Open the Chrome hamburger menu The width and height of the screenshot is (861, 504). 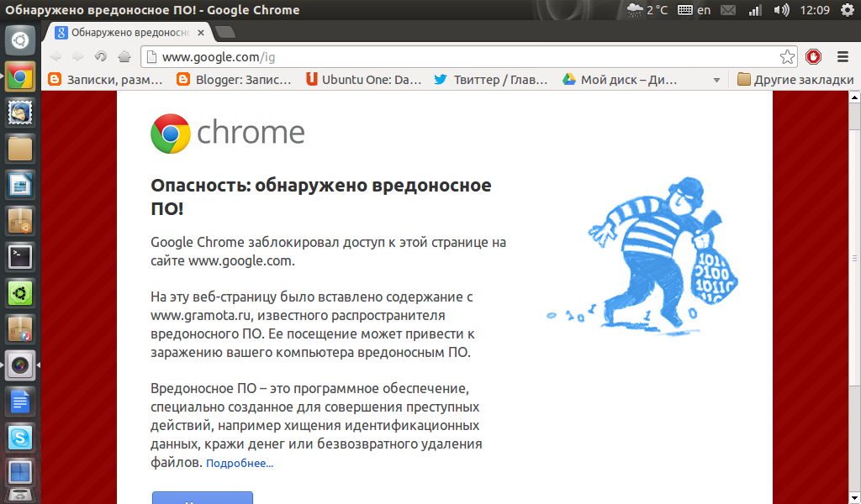[843, 56]
